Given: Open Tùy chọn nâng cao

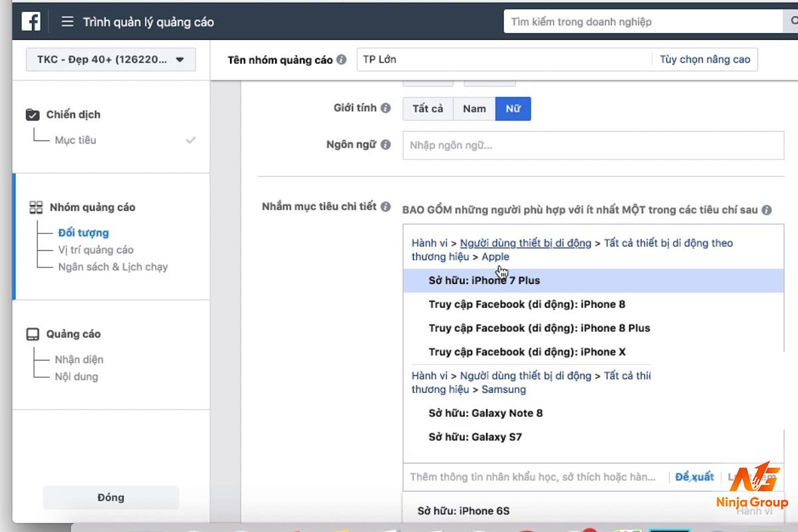Looking at the screenshot, I should click(x=705, y=59).
